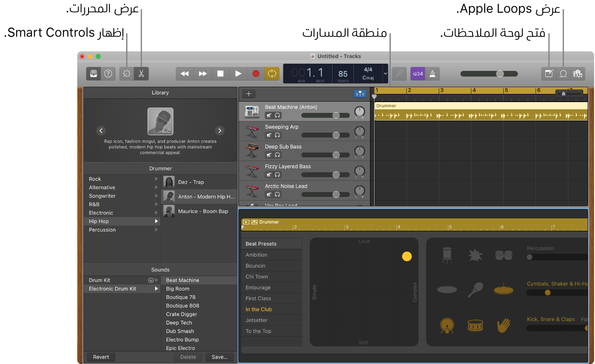Click the Delete button in Library
Viewport: 595px width, 364px height.
point(188,357)
